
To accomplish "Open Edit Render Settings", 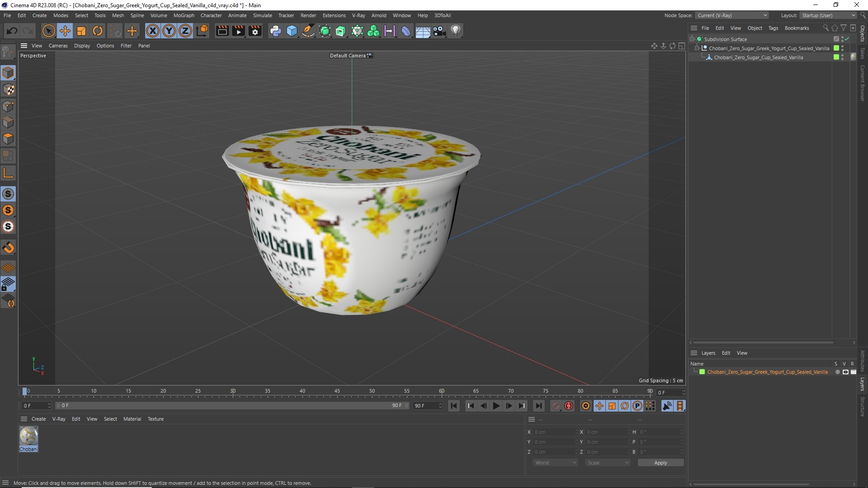I will click(255, 31).
